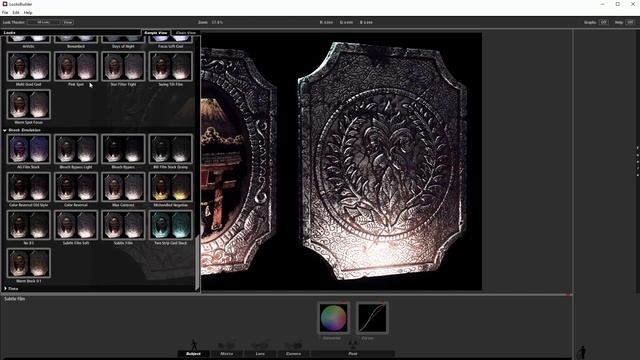Open the Help menu
Screen dimensions: 640x360
click(x=28, y=13)
